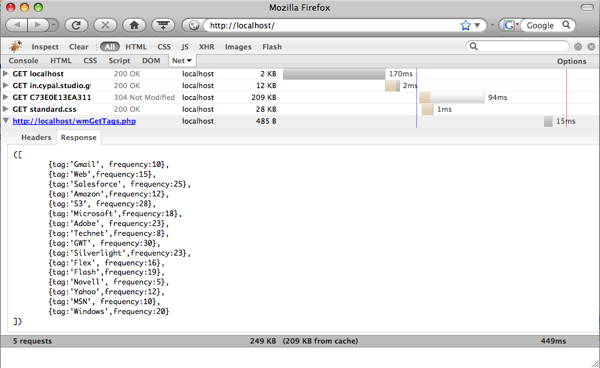
Task: Go back with the Back arrow button
Action: coord(16,25)
